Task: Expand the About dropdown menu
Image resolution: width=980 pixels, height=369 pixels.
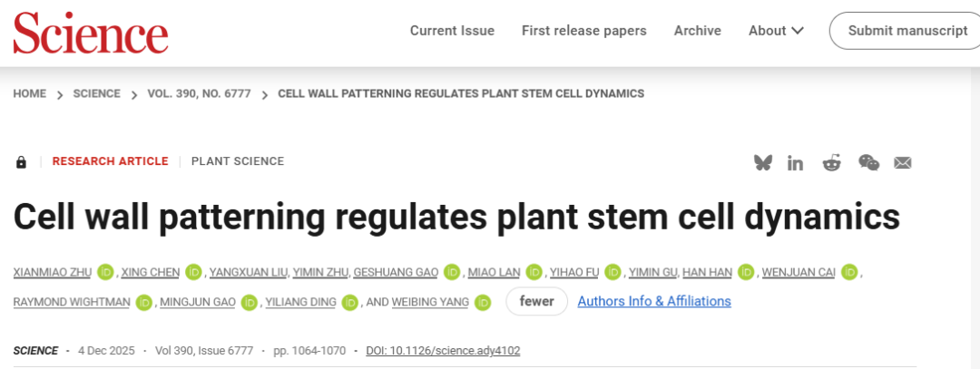Action: coord(776,31)
